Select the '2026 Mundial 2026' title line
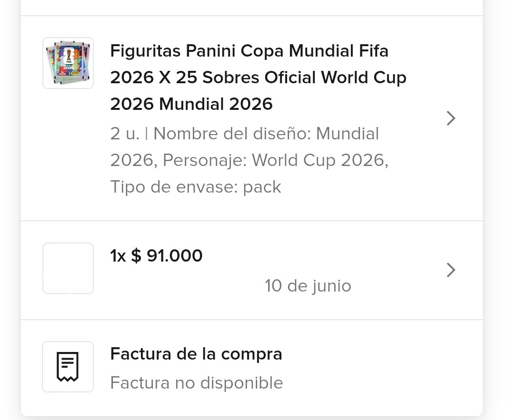Image resolution: width=509 pixels, height=420 pixels. [191, 104]
